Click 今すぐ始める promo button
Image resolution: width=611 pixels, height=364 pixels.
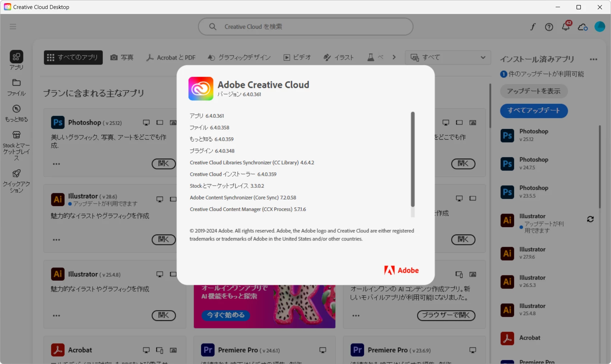[x=226, y=315]
